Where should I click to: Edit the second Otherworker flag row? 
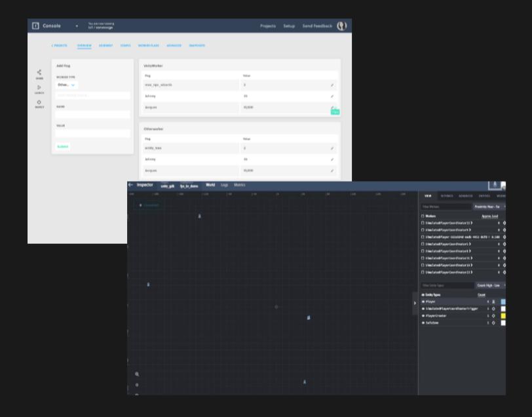[332, 159]
